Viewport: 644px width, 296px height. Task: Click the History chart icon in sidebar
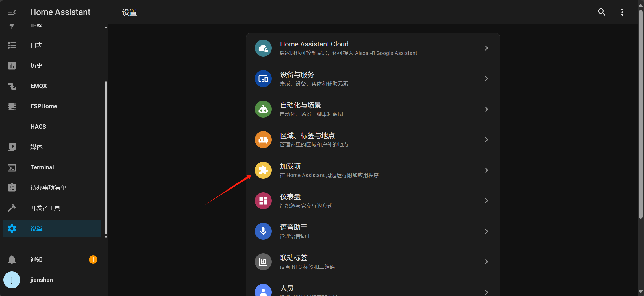point(12,66)
